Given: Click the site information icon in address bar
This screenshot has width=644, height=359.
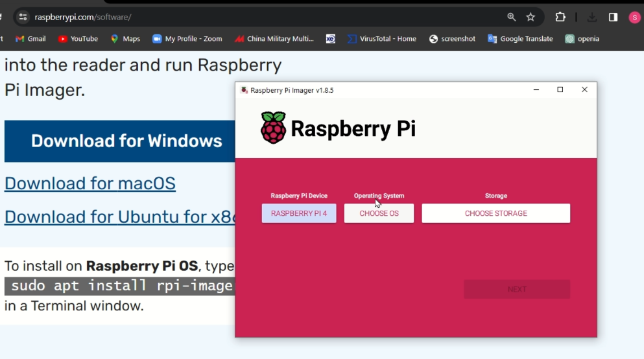Looking at the screenshot, I should coord(23,17).
